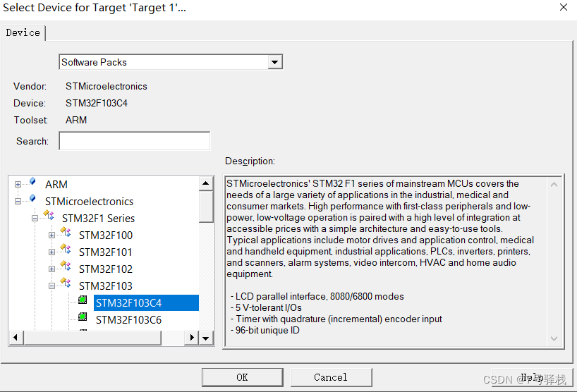Click the STM32F100 subfamily icon
The width and height of the screenshot is (577, 392).
[66, 232]
